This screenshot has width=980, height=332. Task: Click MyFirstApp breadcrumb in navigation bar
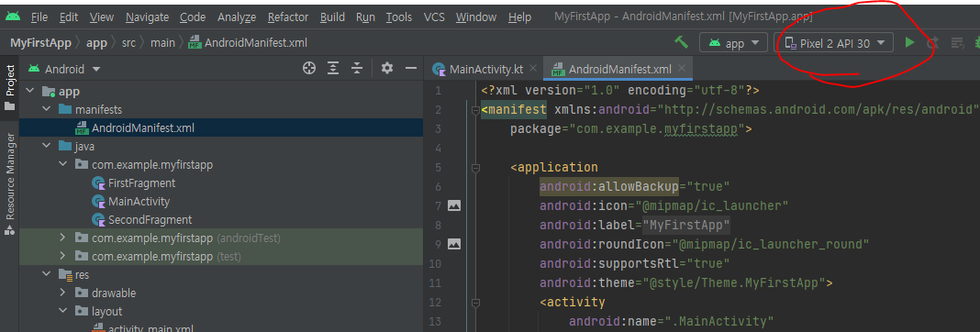pos(40,43)
